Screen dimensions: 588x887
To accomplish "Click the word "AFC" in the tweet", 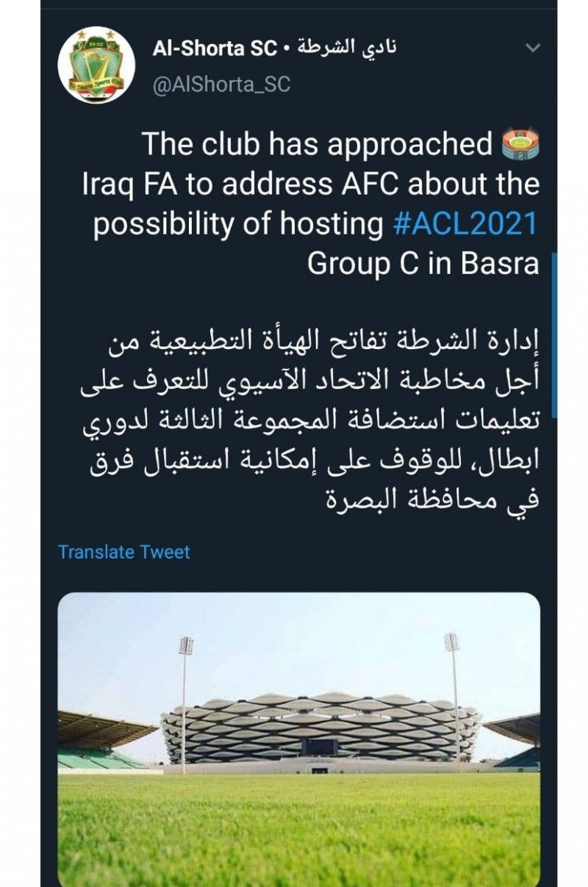I will click(x=365, y=184).
